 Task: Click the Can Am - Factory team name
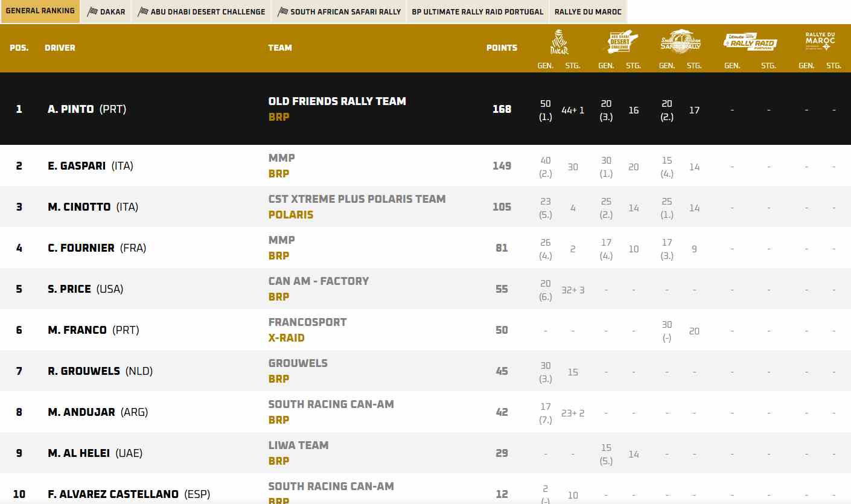coord(318,281)
